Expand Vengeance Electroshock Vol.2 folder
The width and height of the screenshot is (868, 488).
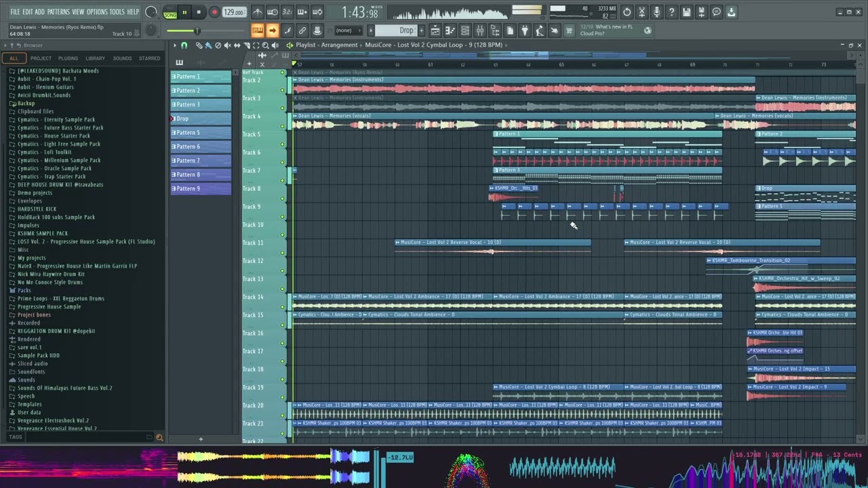(x=48, y=420)
